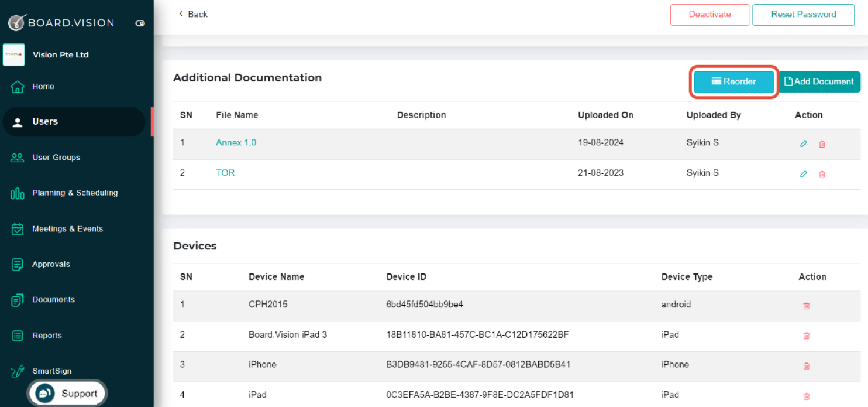The image size is (868, 407).
Task: Click the Users person icon
Action: (18, 122)
